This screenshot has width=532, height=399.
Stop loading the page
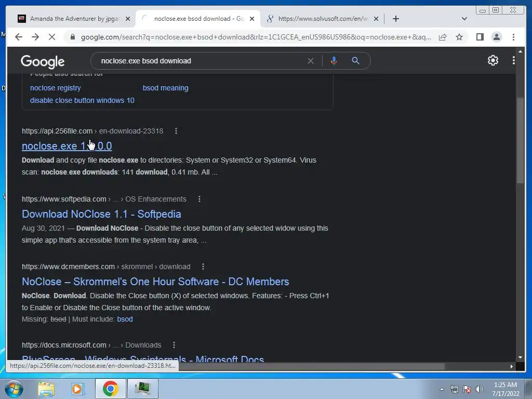(x=52, y=37)
